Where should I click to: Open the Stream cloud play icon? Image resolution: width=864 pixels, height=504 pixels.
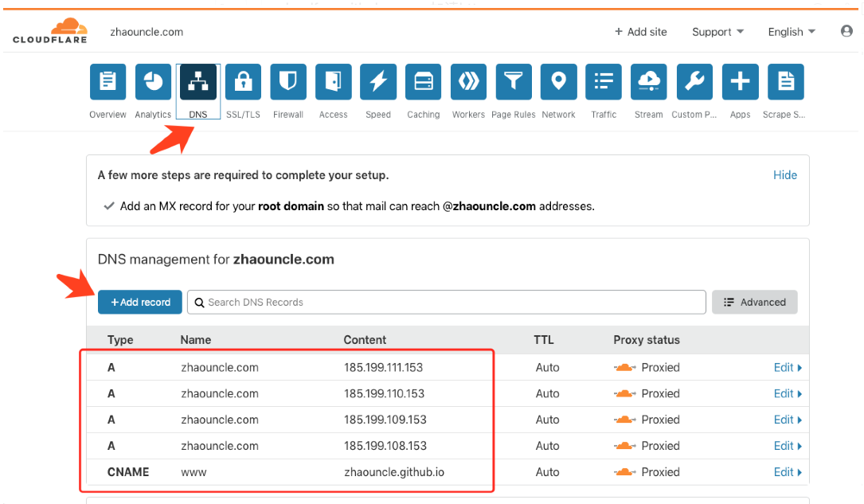tap(648, 82)
